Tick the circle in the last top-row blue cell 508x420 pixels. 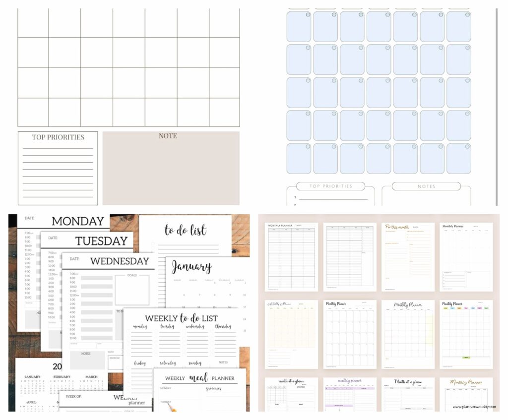467,15
